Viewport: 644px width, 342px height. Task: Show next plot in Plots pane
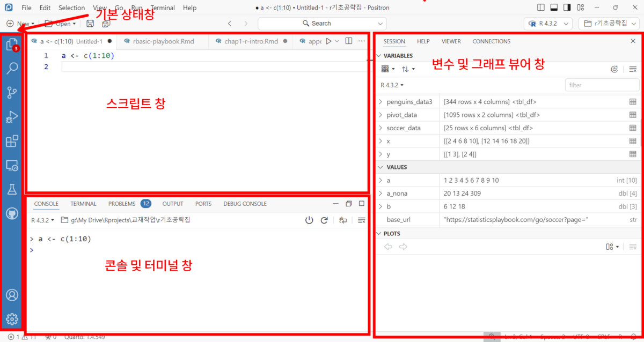[x=403, y=247]
